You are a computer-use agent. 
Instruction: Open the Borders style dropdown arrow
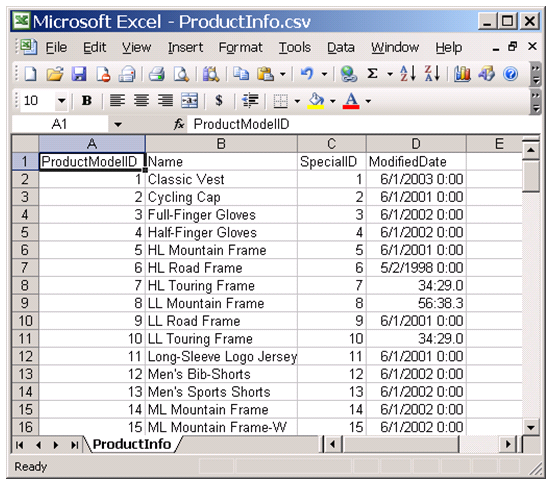tap(297, 101)
